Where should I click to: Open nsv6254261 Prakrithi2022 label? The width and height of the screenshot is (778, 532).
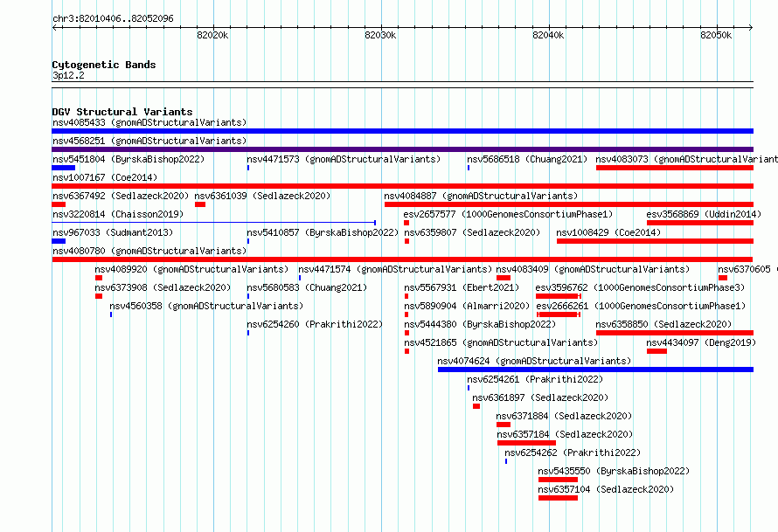535,379
